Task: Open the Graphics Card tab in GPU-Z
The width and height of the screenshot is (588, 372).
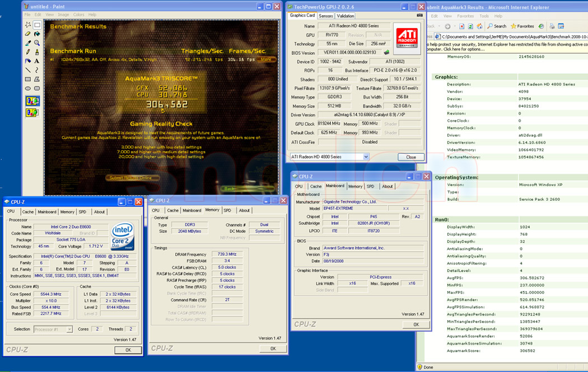Action: (302, 15)
